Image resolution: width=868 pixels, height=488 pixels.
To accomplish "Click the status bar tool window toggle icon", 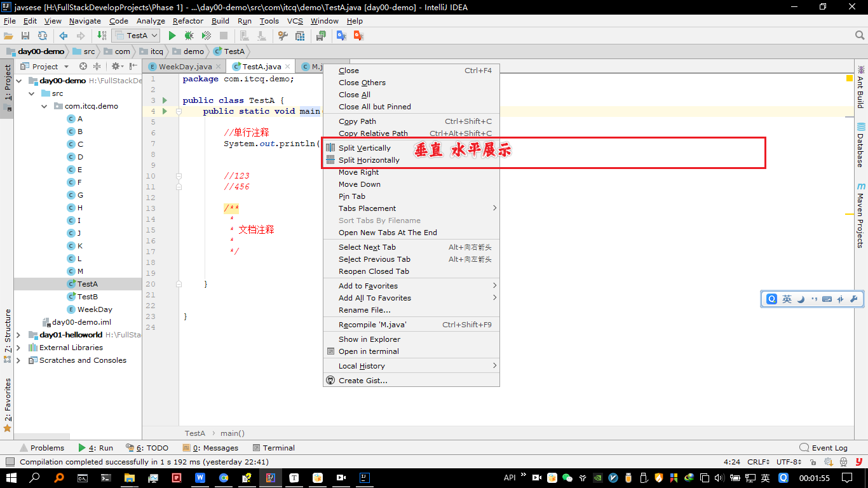I will 10,462.
